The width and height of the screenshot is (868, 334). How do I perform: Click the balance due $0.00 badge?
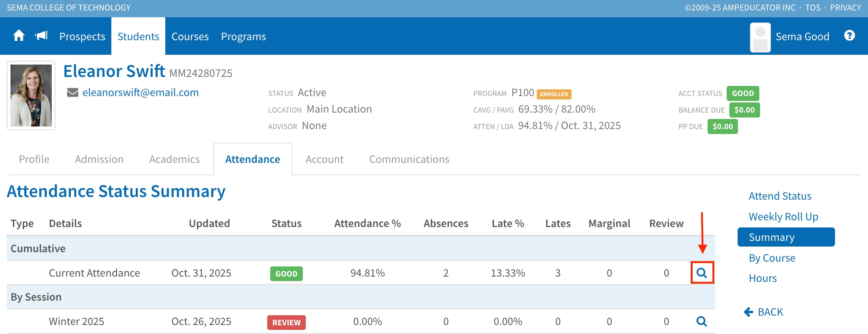click(x=744, y=110)
